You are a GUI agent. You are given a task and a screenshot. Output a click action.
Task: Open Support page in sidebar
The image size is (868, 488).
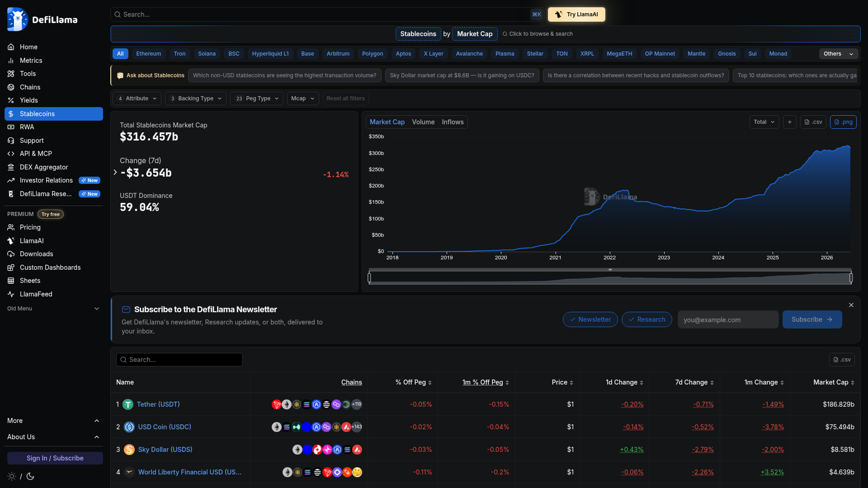tap(54, 141)
